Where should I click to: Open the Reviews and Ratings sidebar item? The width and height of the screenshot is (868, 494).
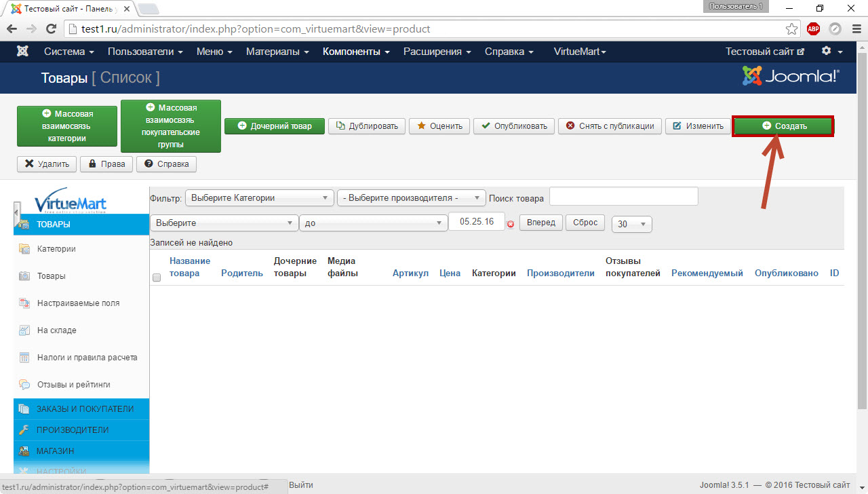[x=73, y=385]
